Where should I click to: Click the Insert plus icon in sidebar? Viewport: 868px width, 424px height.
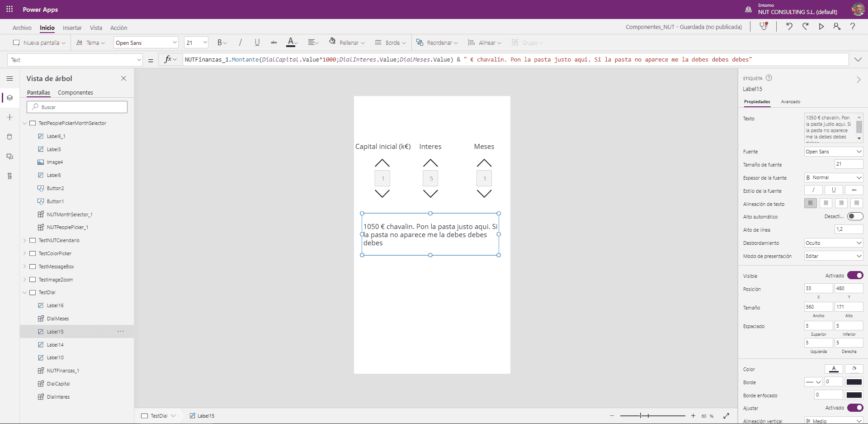9,117
